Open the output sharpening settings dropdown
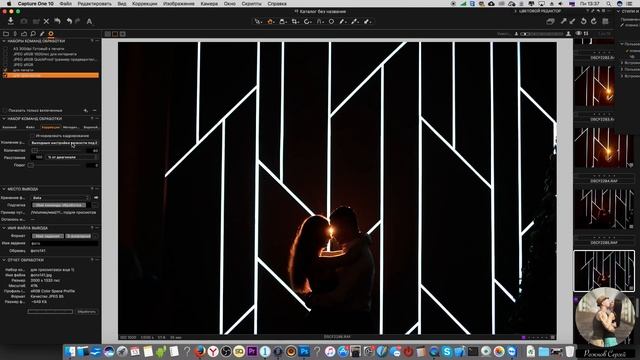This screenshot has width=640, height=360. point(64,143)
